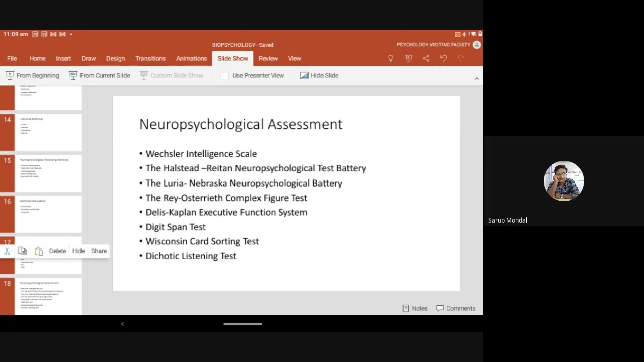Image resolution: width=644 pixels, height=362 pixels.
Task: Click the Sarup Mondal participant name
Action: pyautogui.click(x=507, y=220)
